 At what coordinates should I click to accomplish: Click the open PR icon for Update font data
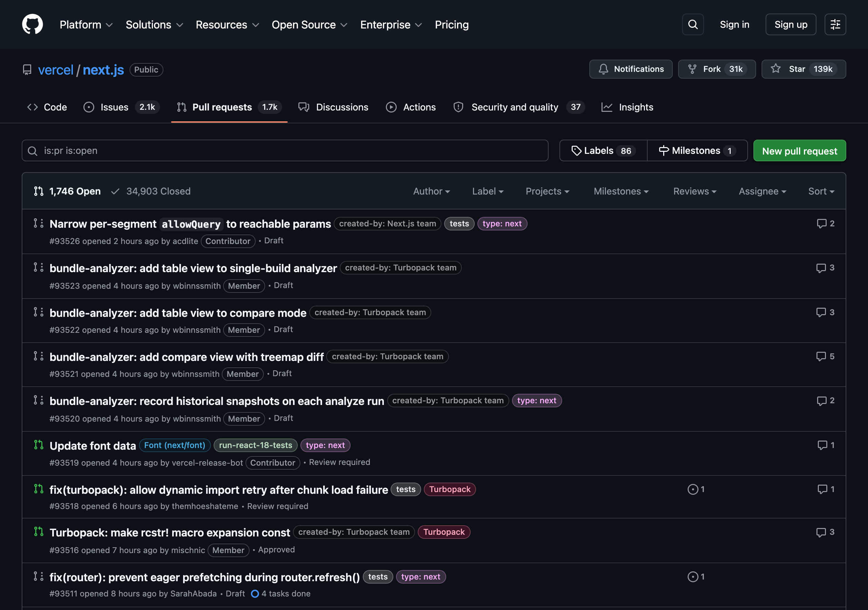click(39, 445)
